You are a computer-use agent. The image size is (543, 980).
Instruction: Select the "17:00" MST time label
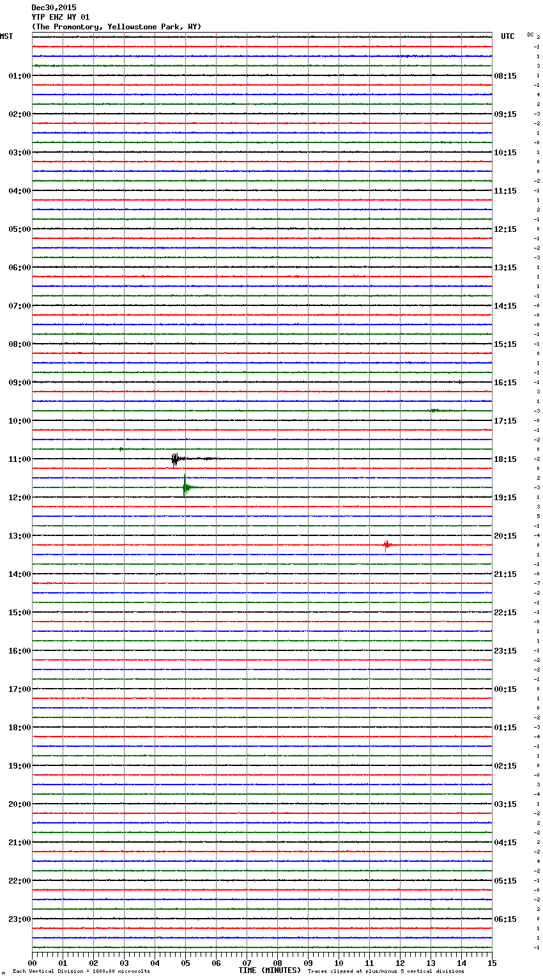tap(20, 689)
